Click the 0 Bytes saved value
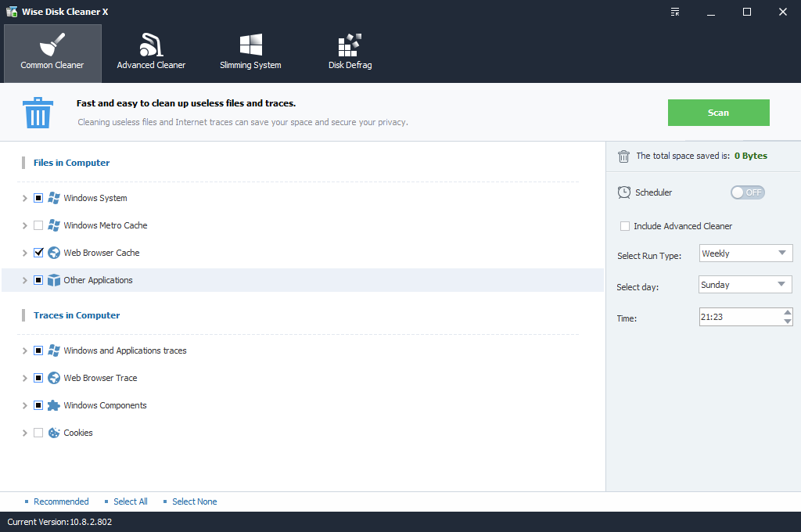The image size is (801, 532). pyautogui.click(x=750, y=156)
